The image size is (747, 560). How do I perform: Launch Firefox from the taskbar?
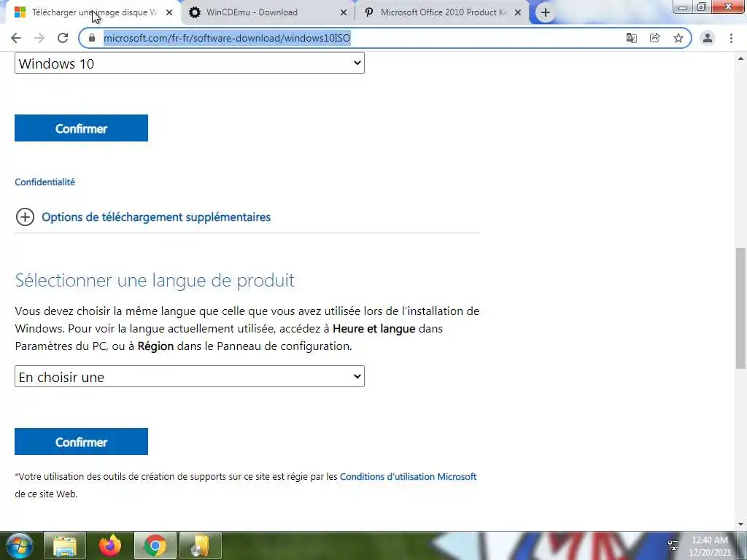110,545
